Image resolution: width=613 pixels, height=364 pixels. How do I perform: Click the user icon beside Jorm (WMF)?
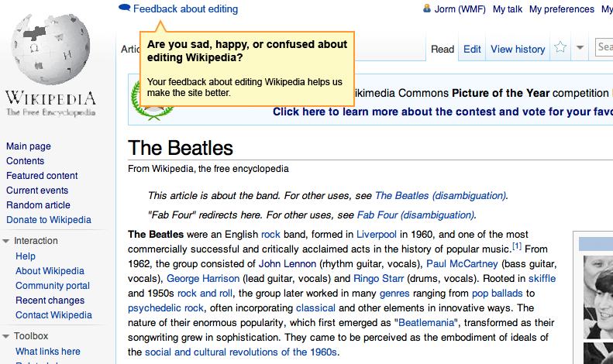tap(426, 9)
